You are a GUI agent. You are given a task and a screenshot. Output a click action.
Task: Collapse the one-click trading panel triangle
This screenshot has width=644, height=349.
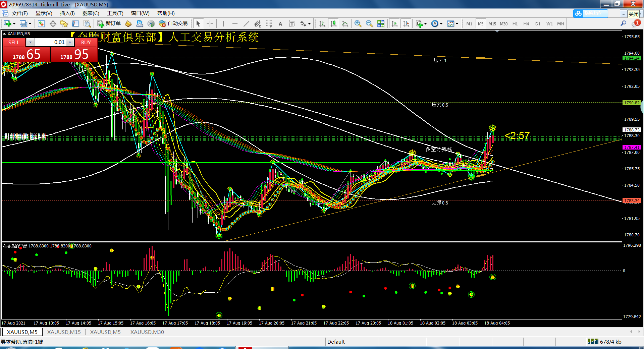point(4,34)
